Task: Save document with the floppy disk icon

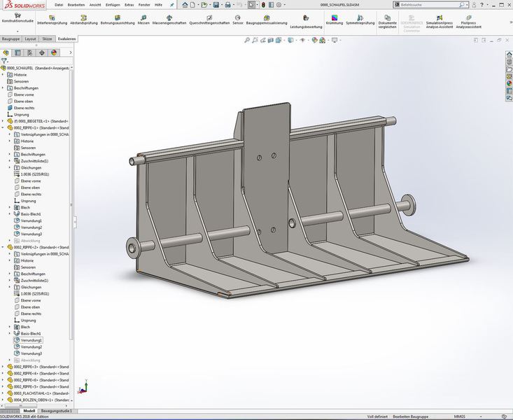Action: point(216,5)
